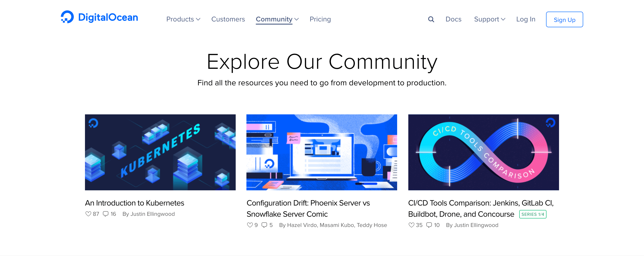Click the search icon
This screenshot has width=644, height=256.
(431, 19)
